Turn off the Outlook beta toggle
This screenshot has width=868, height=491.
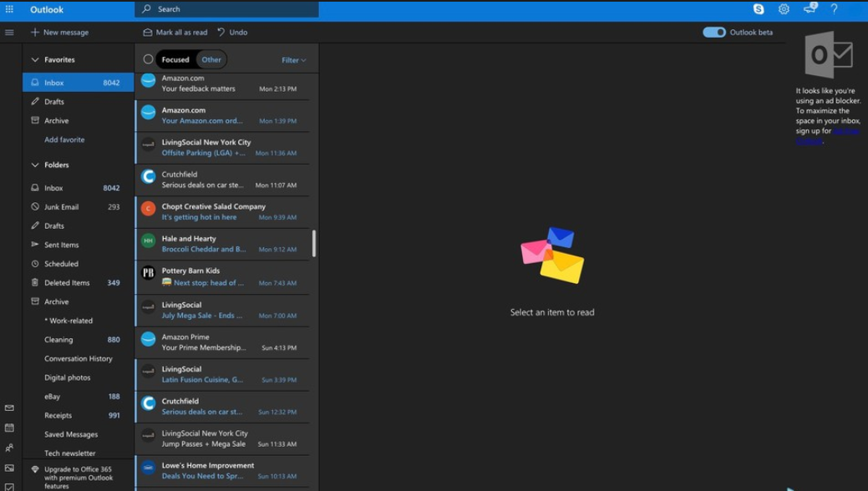click(714, 33)
